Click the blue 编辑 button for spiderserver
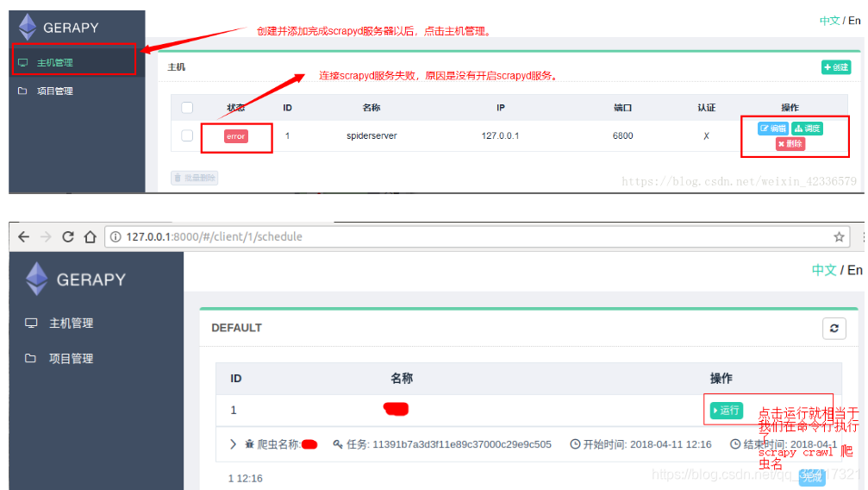 pyautogui.click(x=773, y=129)
